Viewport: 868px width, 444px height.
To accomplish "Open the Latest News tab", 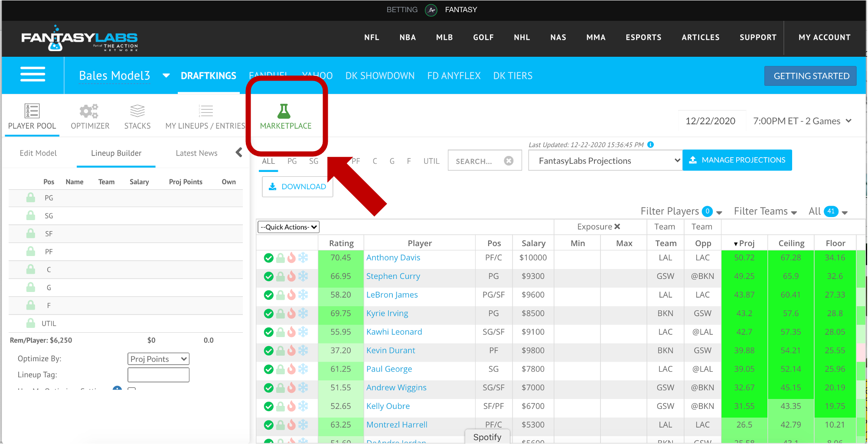I will coord(196,153).
